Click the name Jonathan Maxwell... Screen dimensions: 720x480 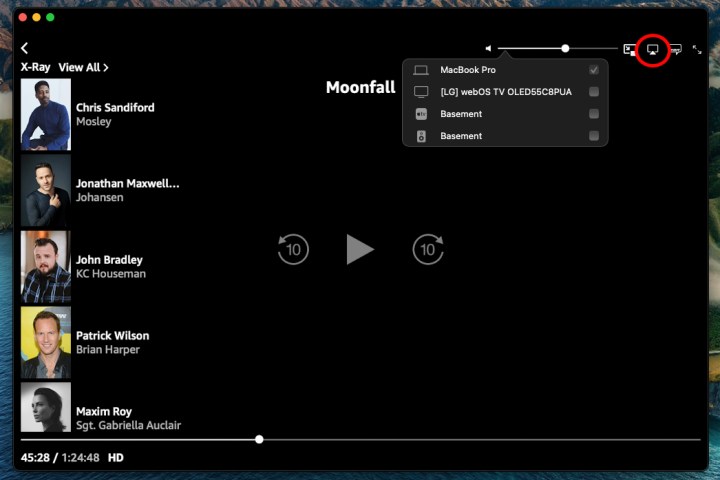coord(127,184)
